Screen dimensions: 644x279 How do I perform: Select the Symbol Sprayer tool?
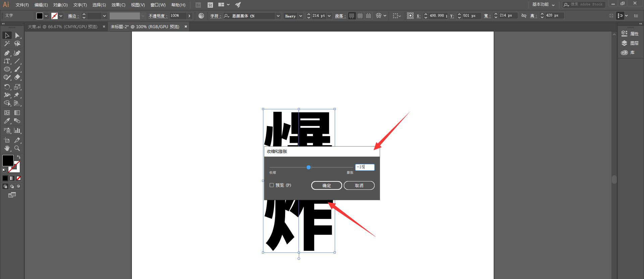(7, 130)
